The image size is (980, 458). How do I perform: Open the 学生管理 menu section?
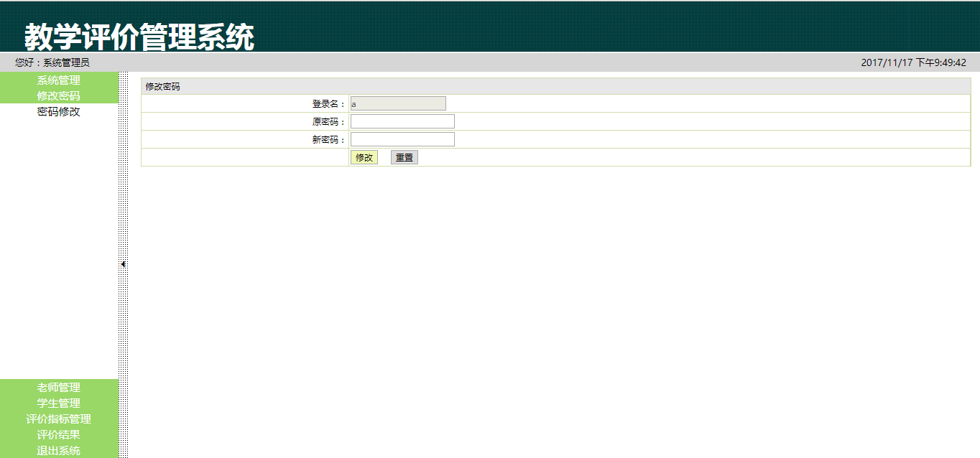pyautogui.click(x=59, y=403)
